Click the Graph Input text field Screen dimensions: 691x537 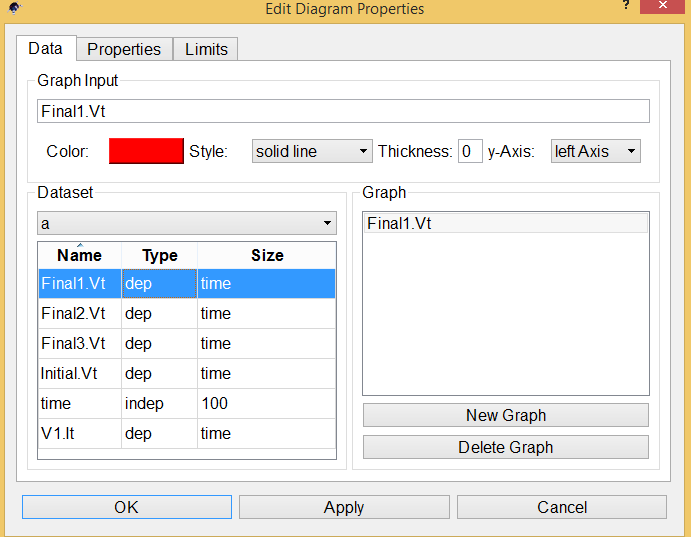[343, 111]
